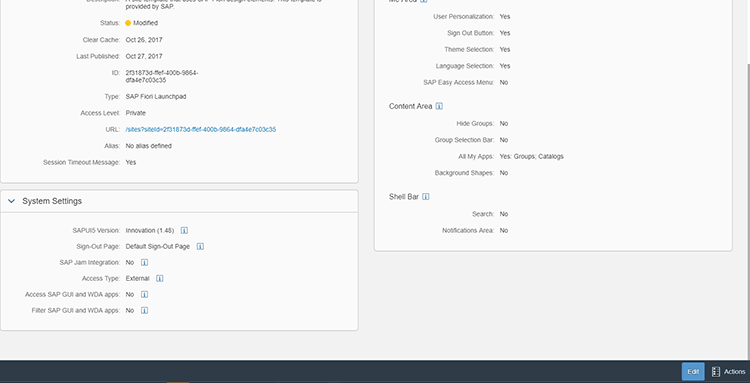Click the yellow Modified status indicator
Viewport: 750px width, 383px height.
128,23
